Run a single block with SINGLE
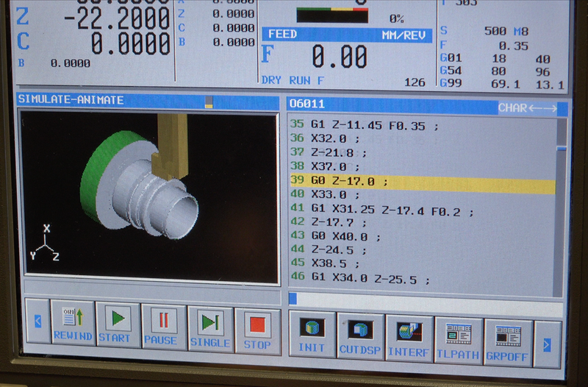The image size is (588, 387). tap(210, 329)
